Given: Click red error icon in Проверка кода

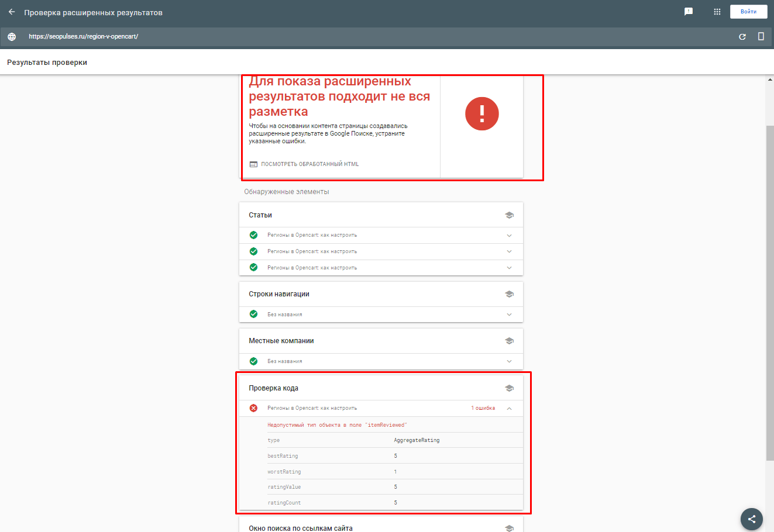Looking at the screenshot, I should click(253, 408).
